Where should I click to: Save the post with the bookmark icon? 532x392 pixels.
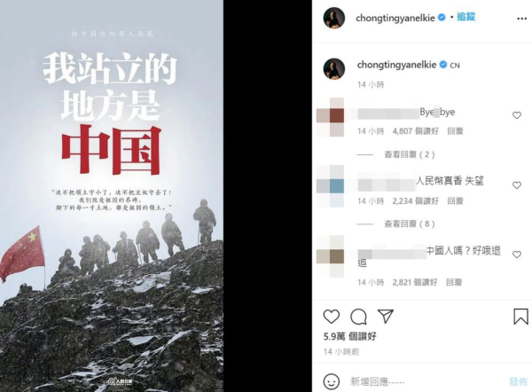click(520, 317)
